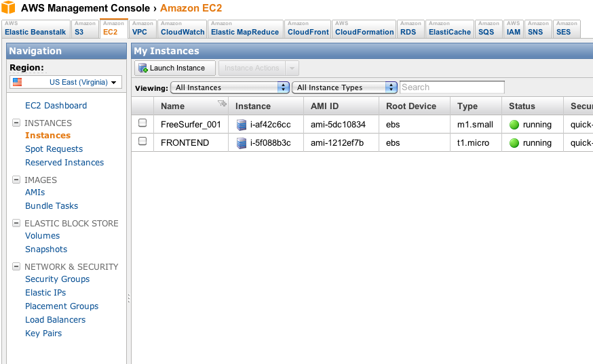The height and width of the screenshot is (364, 593).
Task: Click the sidebar resize handle dots
Action: 129,298
